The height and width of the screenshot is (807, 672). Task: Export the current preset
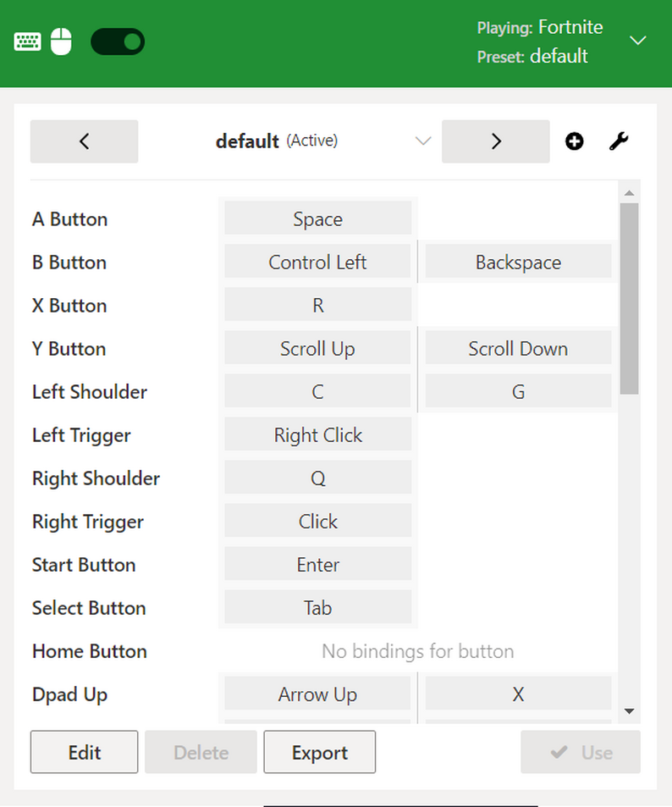pyautogui.click(x=319, y=752)
